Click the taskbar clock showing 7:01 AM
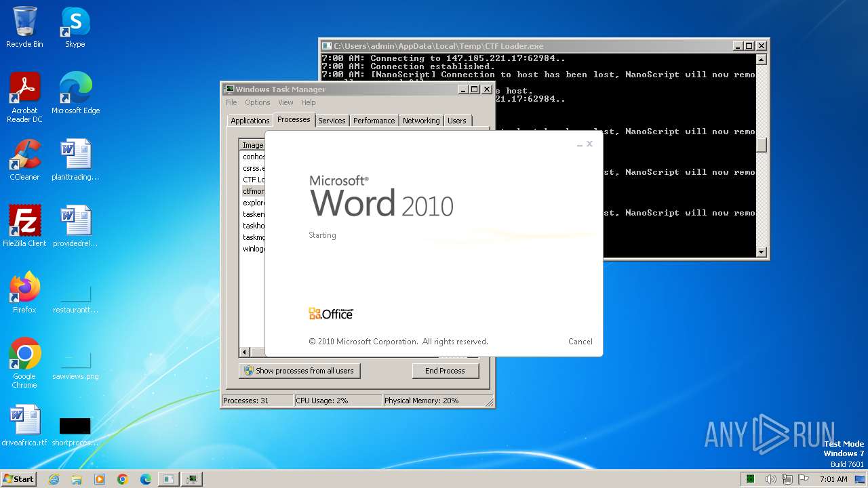The width and height of the screenshot is (868, 488). (x=833, y=479)
